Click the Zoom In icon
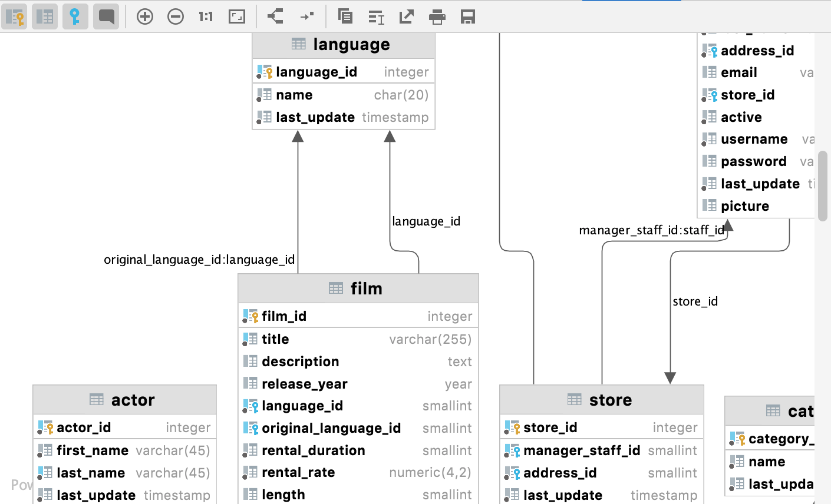Screen dimensions: 831x504 (x=145, y=16)
